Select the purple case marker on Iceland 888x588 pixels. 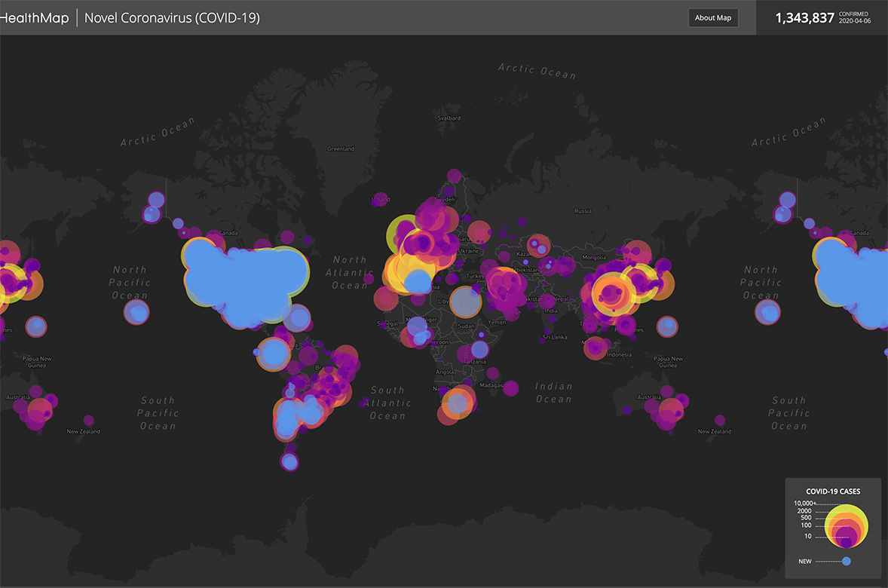[x=379, y=200]
